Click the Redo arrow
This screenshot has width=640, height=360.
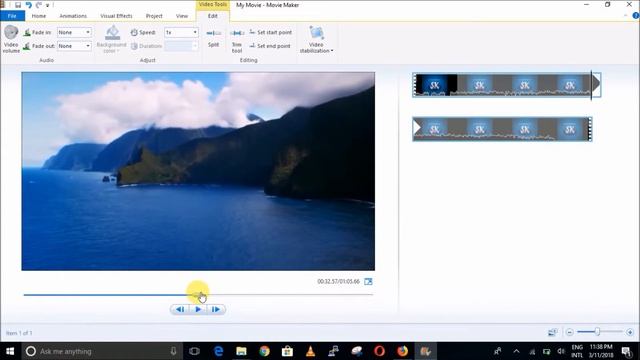point(39,5)
